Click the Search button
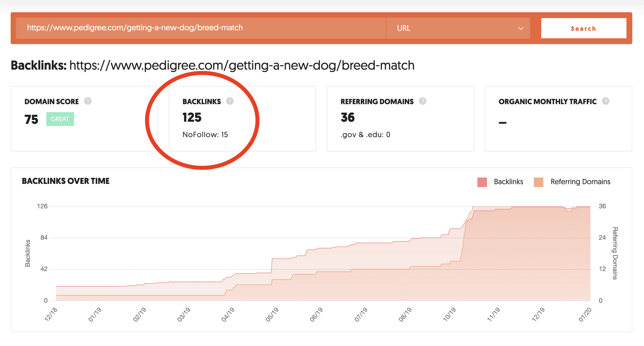Viewport: 644px width, 346px height. pos(583,28)
